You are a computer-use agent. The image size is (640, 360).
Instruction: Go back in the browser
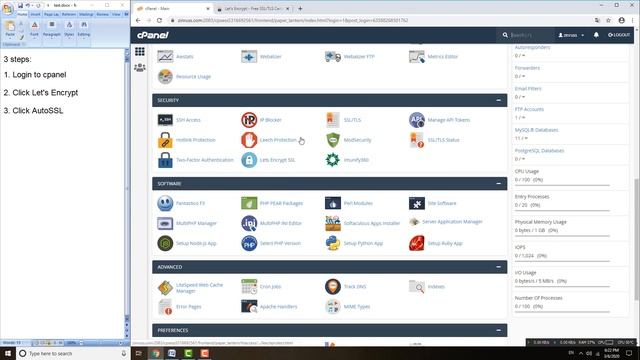138,20
